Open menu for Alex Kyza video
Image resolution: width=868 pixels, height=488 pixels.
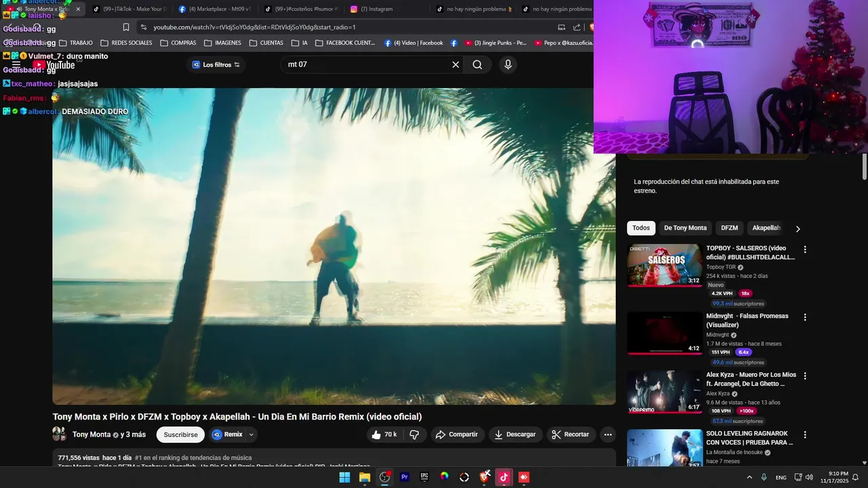(805, 375)
